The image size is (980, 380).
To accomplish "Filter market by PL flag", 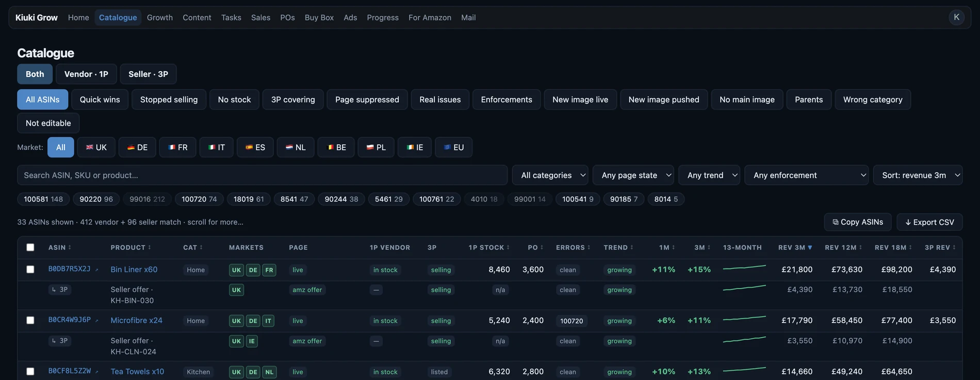I will pos(376,147).
